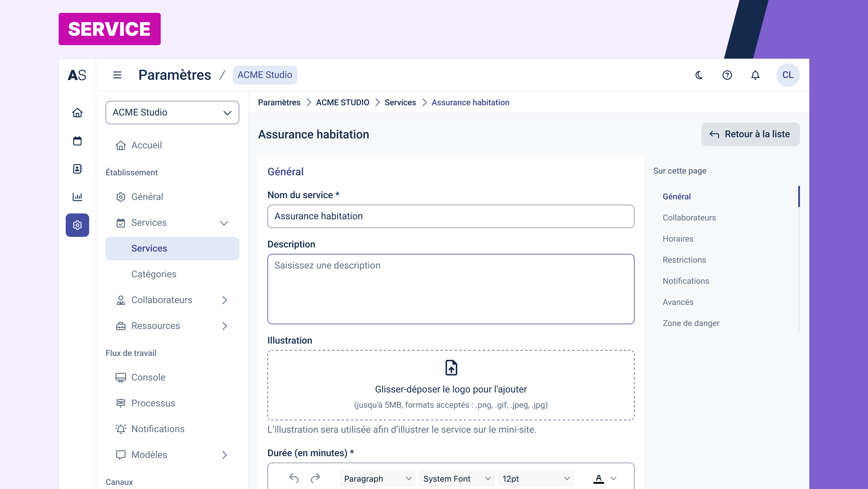The height and width of the screenshot is (489, 868).
Task: Click the home icon in left rail
Action: coord(77,113)
